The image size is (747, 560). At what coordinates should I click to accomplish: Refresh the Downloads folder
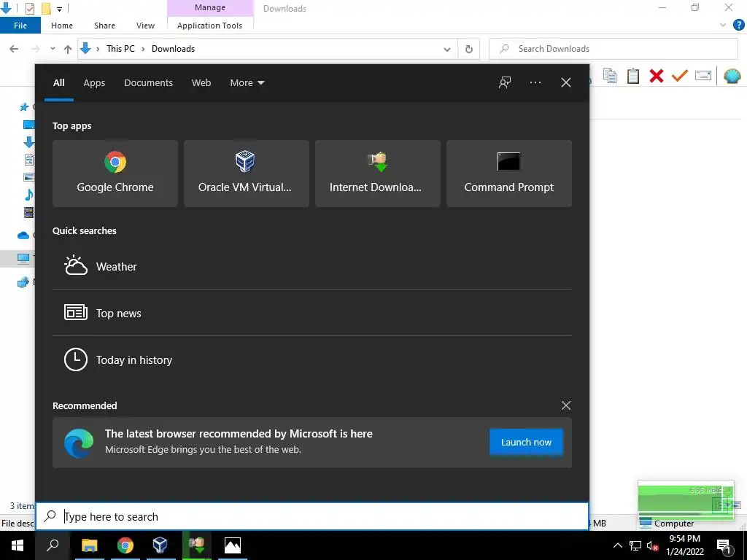[x=469, y=49]
